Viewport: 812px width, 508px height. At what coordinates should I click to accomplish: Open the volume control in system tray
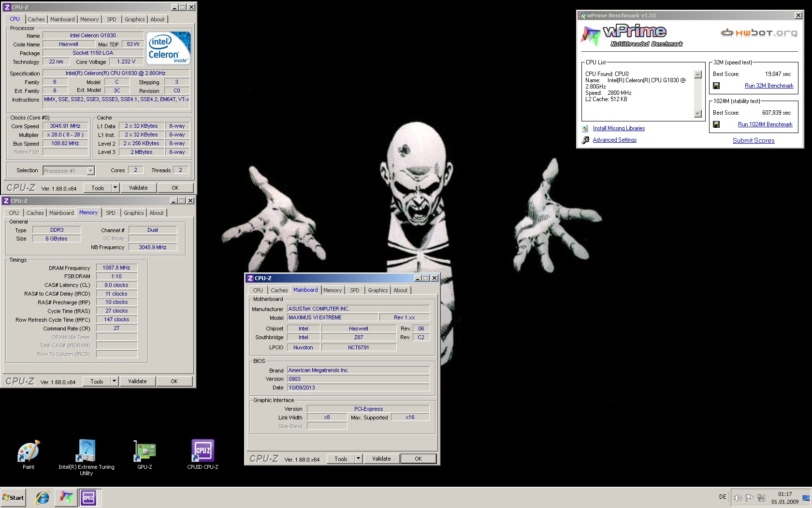coord(738,497)
